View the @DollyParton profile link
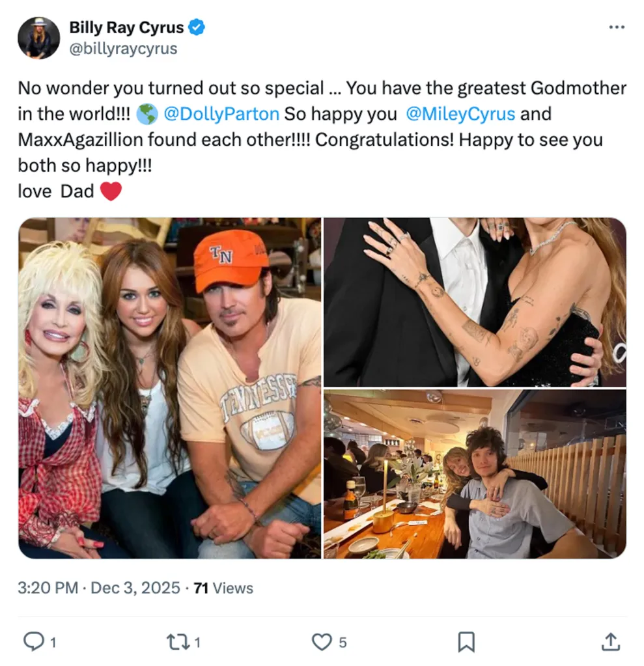The height and width of the screenshot is (666, 644). 223,114
